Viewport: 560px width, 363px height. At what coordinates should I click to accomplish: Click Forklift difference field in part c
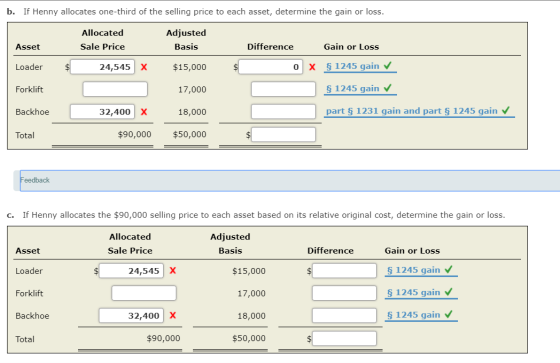344,293
